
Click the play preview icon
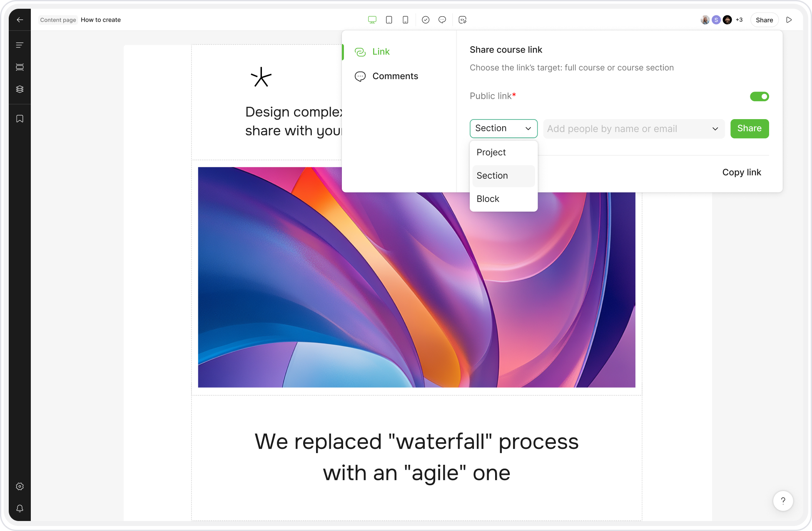[x=789, y=20]
